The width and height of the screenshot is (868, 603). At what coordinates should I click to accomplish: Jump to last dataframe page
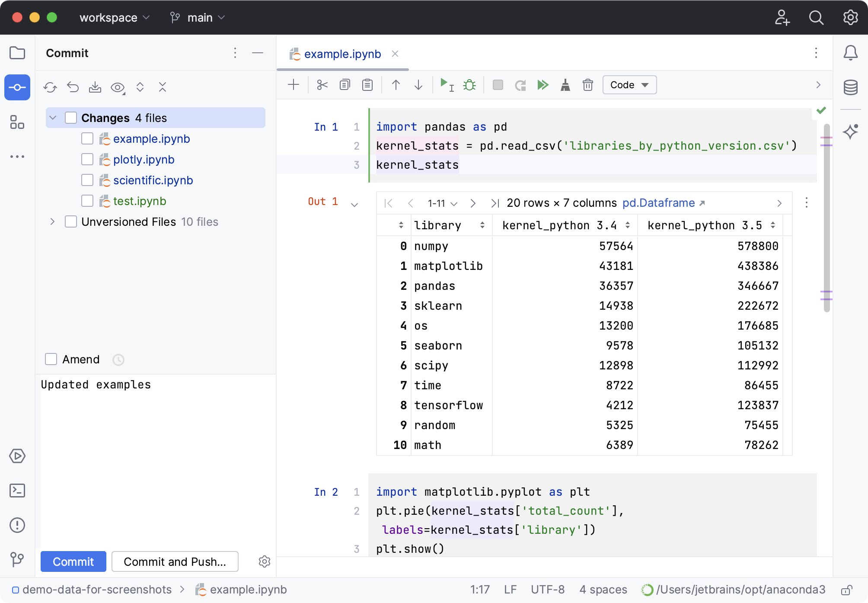coord(495,203)
